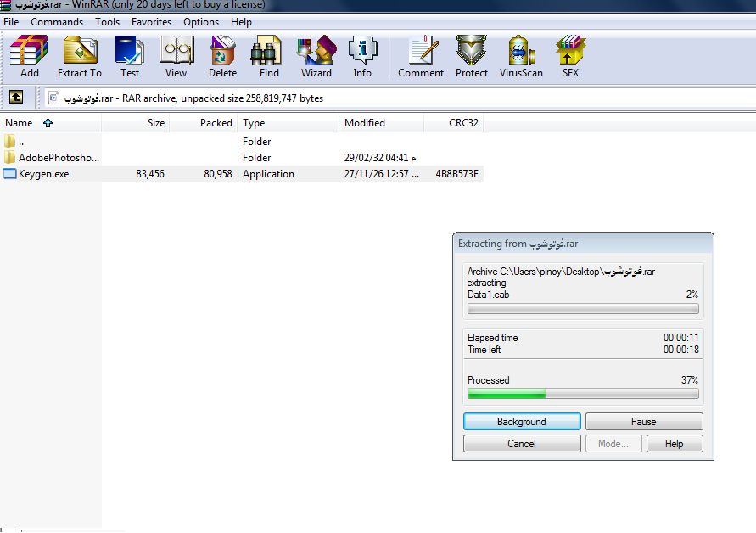Viewport: 756px width, 533px height.
Task: Cancel the extraction
Action: 522,444
